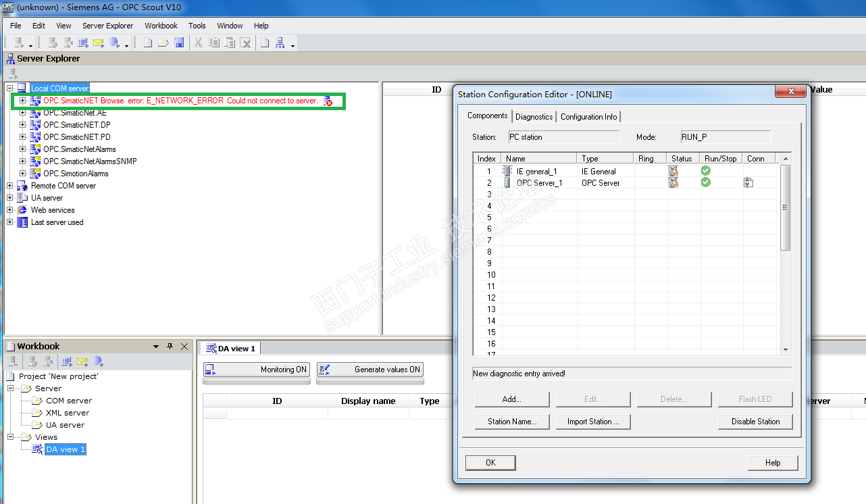Click the Delete icon next to Paste

tap(246, 43)
